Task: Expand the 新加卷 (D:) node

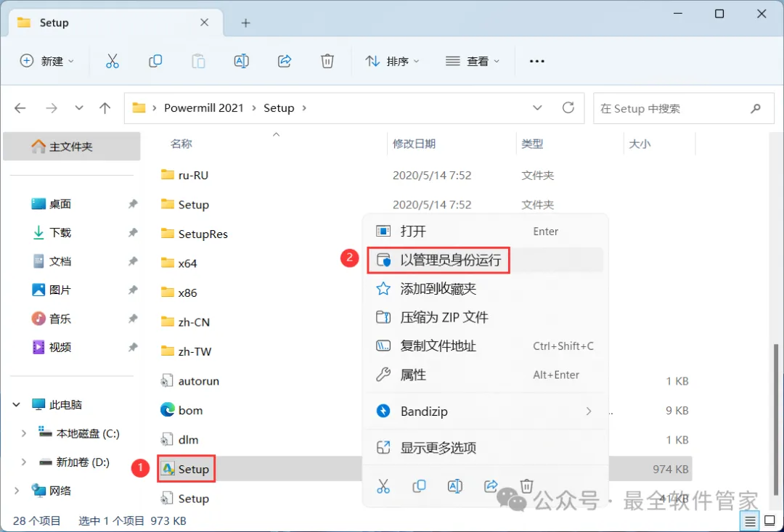Action: click(x=23, y=462)
